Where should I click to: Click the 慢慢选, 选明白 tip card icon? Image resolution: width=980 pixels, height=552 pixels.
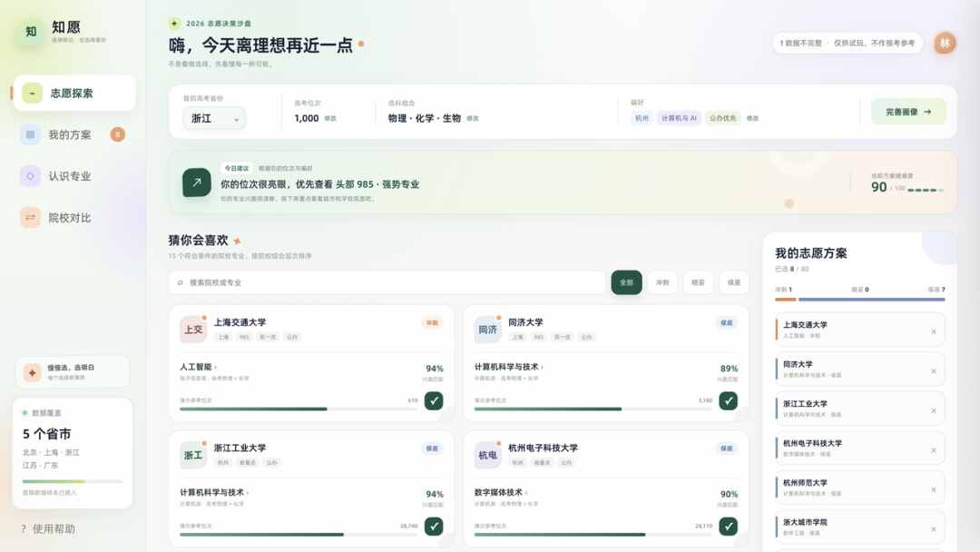(x=32, y=372)
